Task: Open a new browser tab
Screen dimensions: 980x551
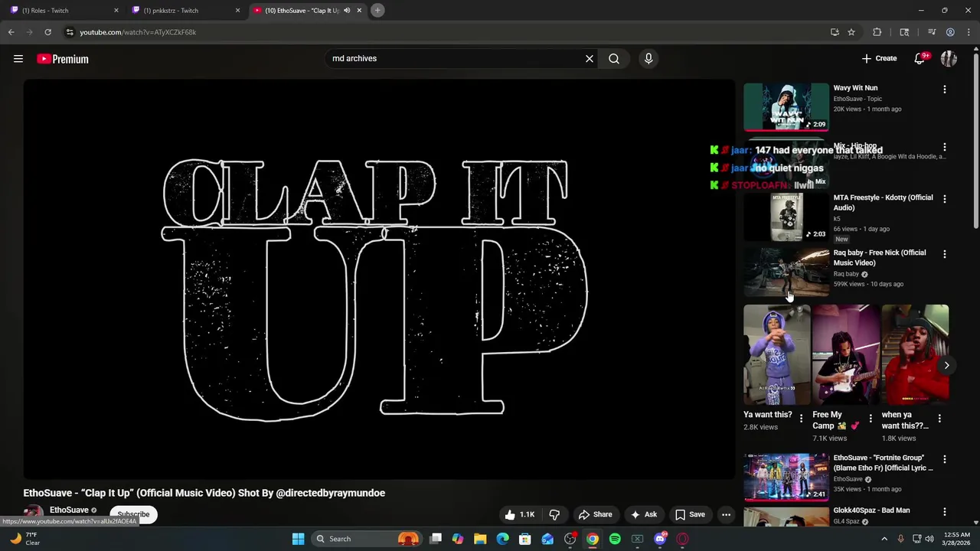Action: tap(377, 10)
